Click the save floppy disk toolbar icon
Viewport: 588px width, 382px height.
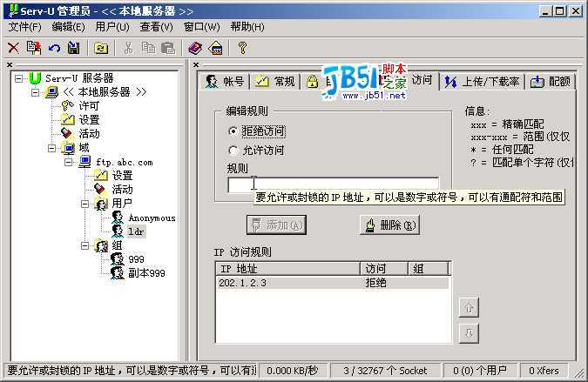click(74, 48)
